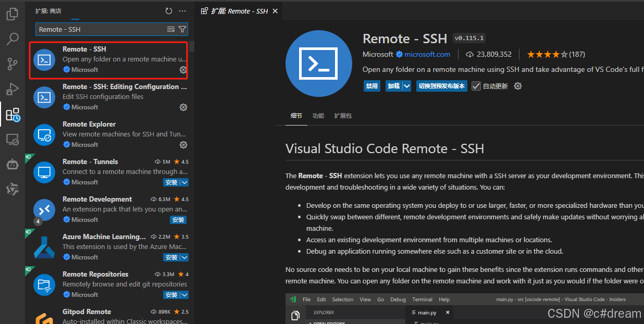This screenshot has width=644, height=324.
Task: Click the Azure Machine Learning extension icon
Action: 44,247
